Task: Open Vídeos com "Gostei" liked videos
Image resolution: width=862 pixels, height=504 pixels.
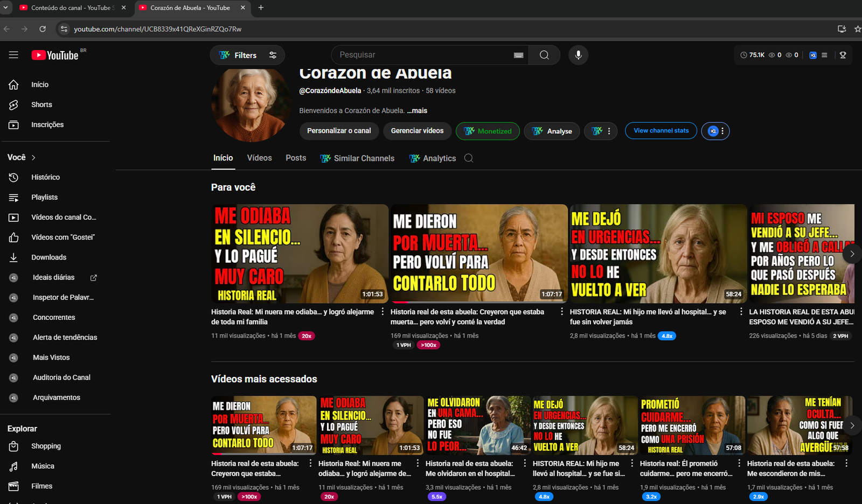Action: pos(62,237)
